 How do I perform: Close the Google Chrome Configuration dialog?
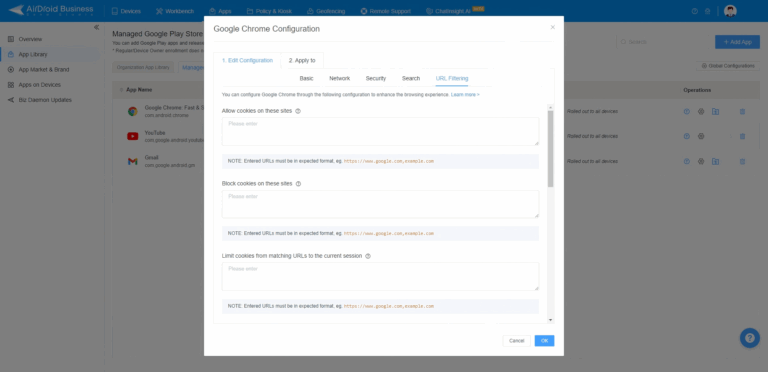[x=552, y=27]
